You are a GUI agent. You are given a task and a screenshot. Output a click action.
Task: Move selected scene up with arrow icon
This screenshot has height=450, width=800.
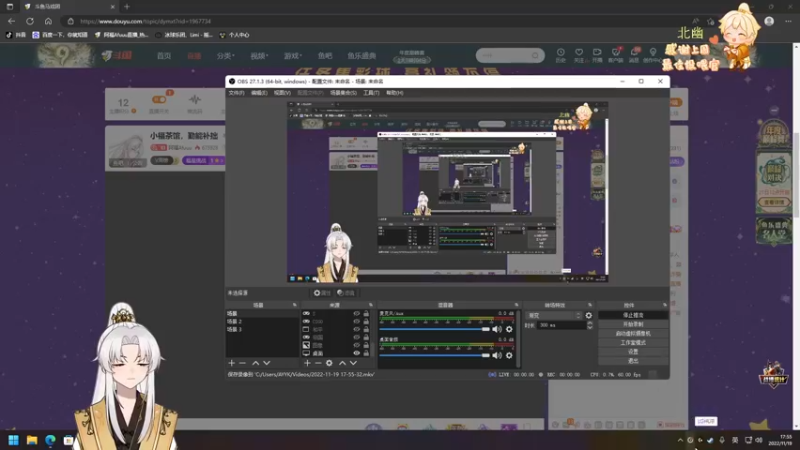[x=255, y=363]
